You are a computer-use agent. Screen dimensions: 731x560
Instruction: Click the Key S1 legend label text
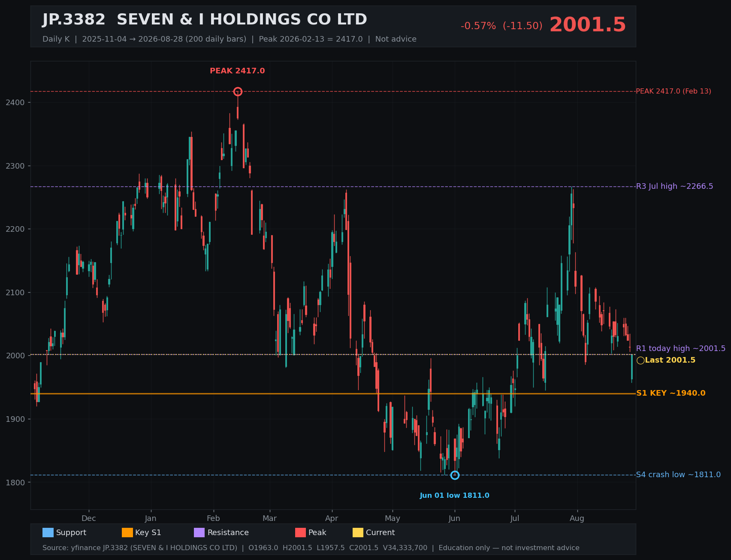tap(148, 533)
